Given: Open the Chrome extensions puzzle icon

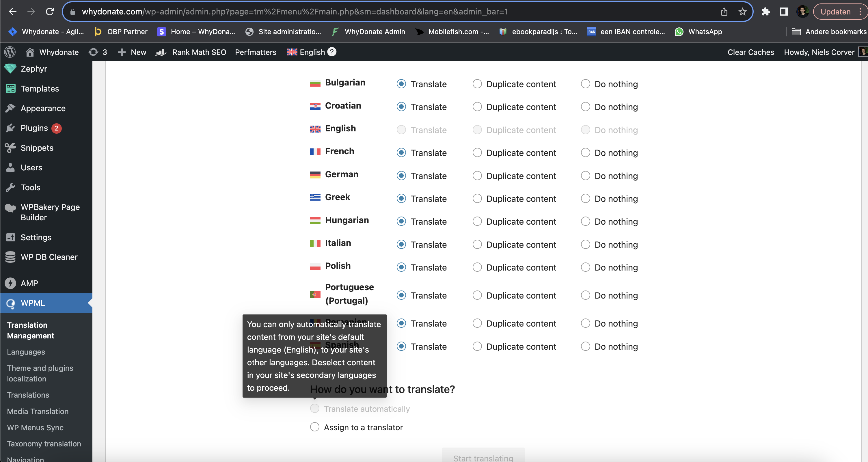Looking at the screenshot, I should point(765,12).
